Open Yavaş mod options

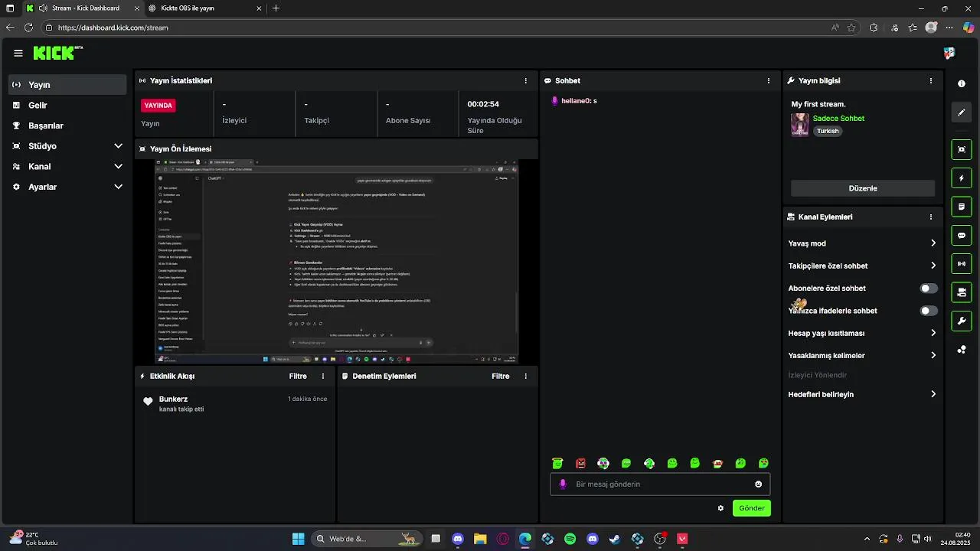click(x=862, y=243)
